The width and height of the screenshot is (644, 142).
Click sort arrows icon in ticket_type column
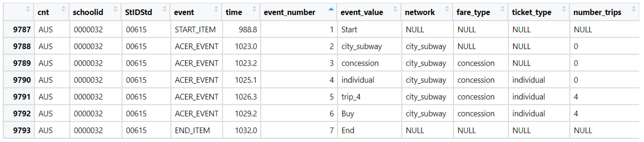pos(564,9)
